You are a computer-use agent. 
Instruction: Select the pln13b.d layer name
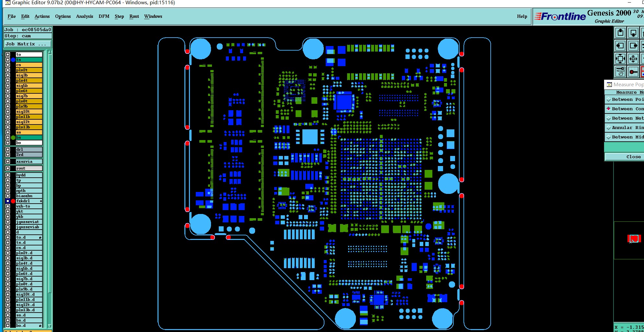pos(29,310)
